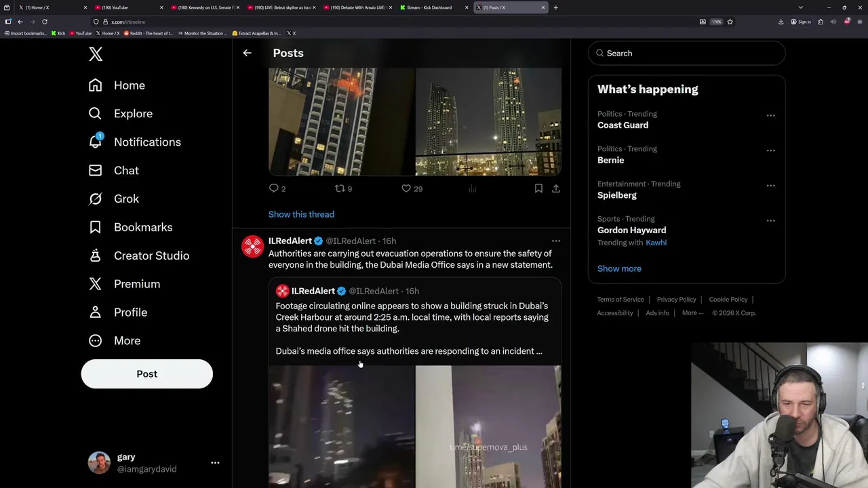Bookmark this page with star icon
Viewport: 868px width, 488px height.
tap(730, 22)
